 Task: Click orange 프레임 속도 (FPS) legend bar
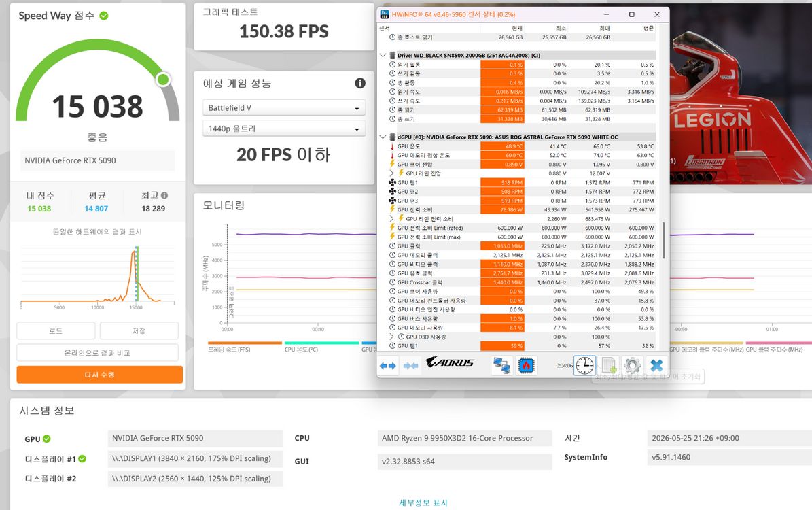(x=245, y=343)
